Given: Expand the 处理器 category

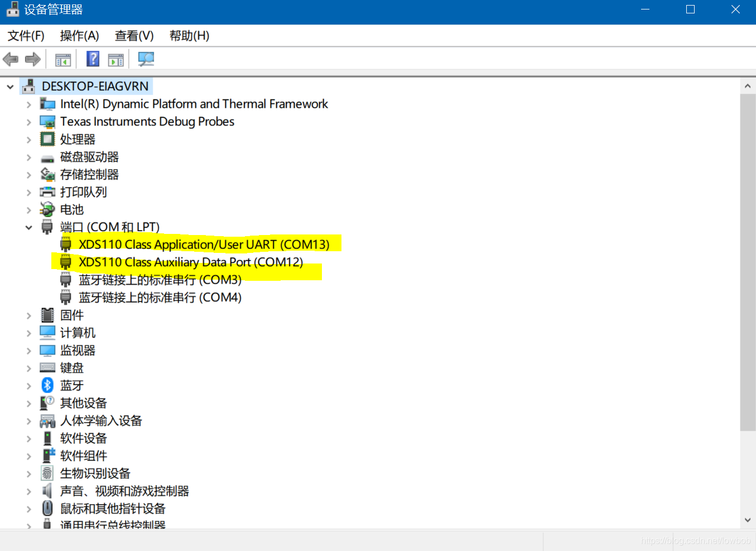Looking at the screenshot, I should coord(28,139).
